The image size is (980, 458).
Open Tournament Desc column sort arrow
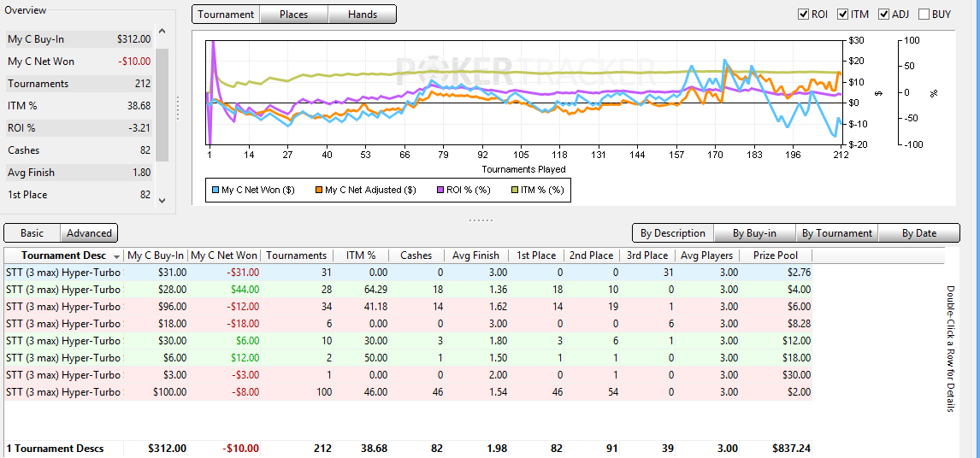pos(116,256)
